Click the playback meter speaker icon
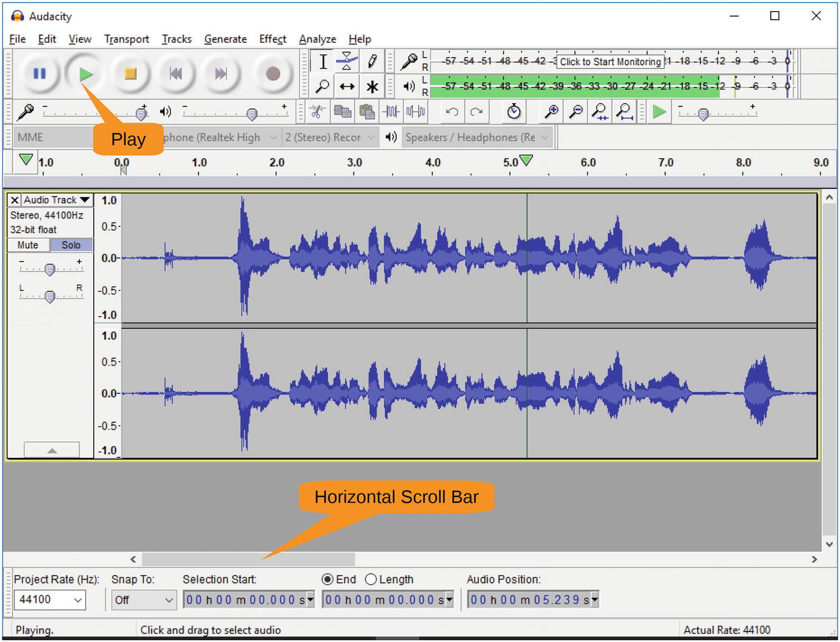The width and height of the screenshot is (840, 642). [409, 86]
